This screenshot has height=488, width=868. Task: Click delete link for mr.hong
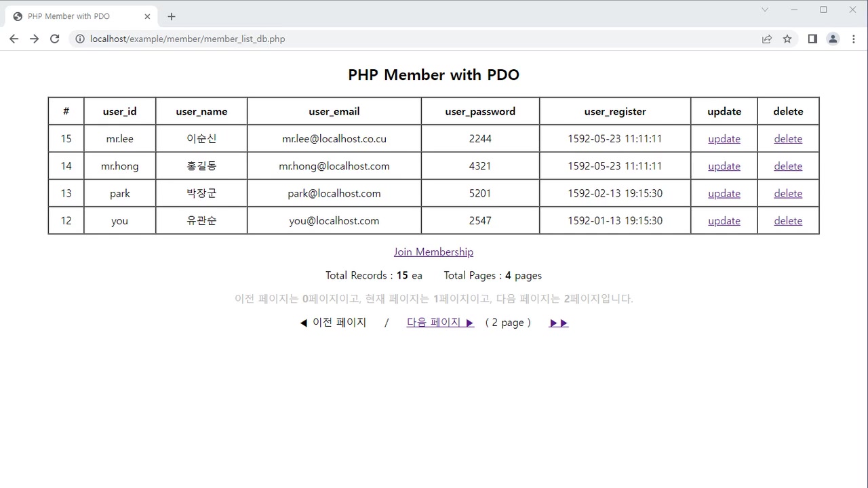(788, 166)
